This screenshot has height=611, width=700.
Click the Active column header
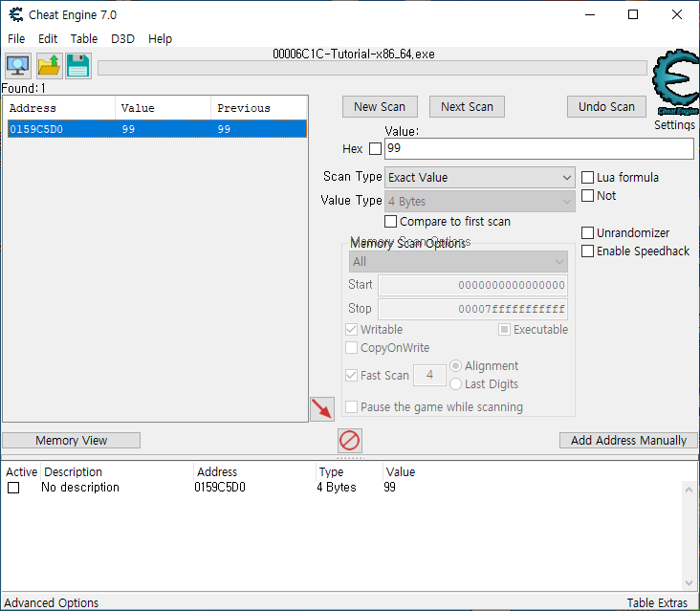click(x=21, y=472)
